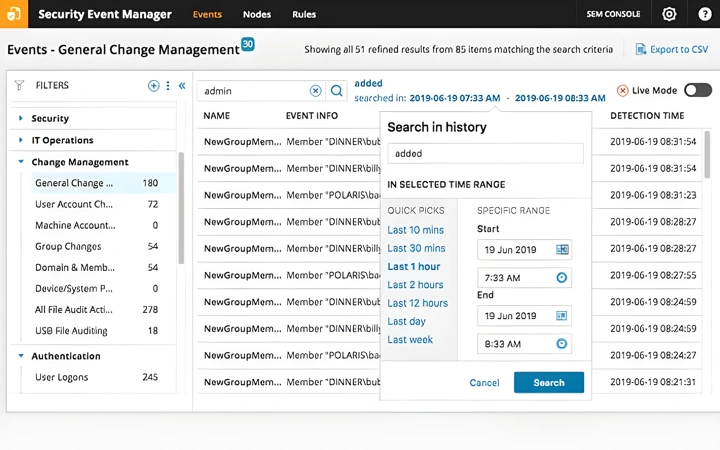Click the filter funnel icon

[x=19, y=85]
